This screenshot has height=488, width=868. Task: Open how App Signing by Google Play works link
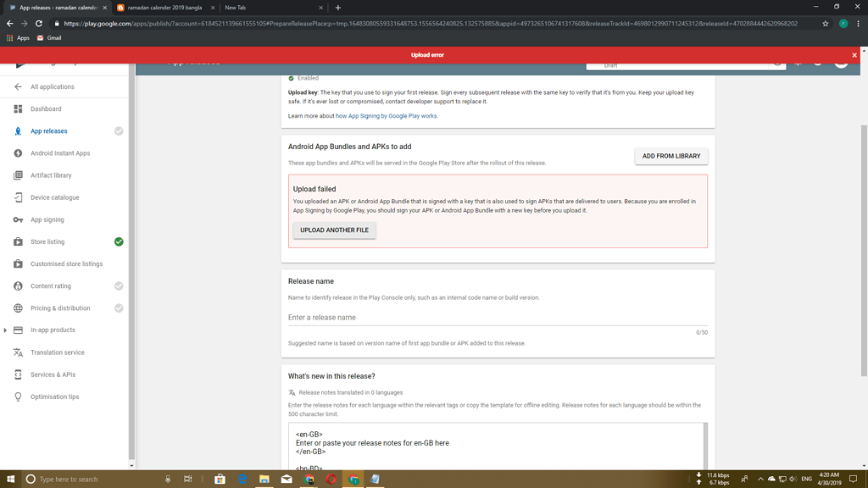pyautogui.click(x=386, y=116)
